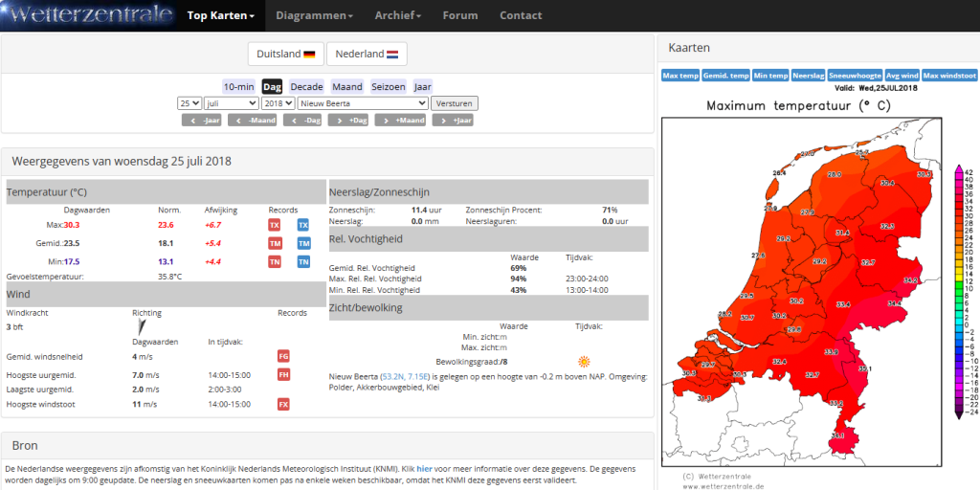Viewport: 980px width, 490px height.
Task: Click the FG wind record icon
Action: (283, 356)
